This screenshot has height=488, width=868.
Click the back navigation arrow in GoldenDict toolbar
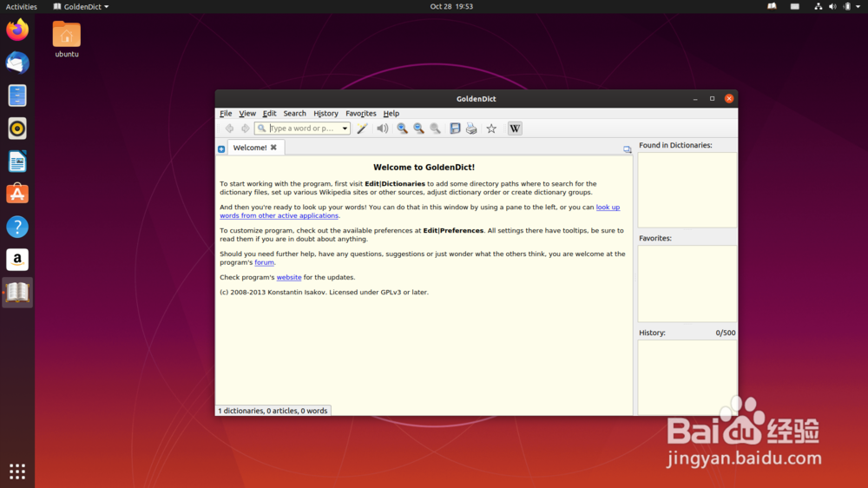tap(229, 129)
